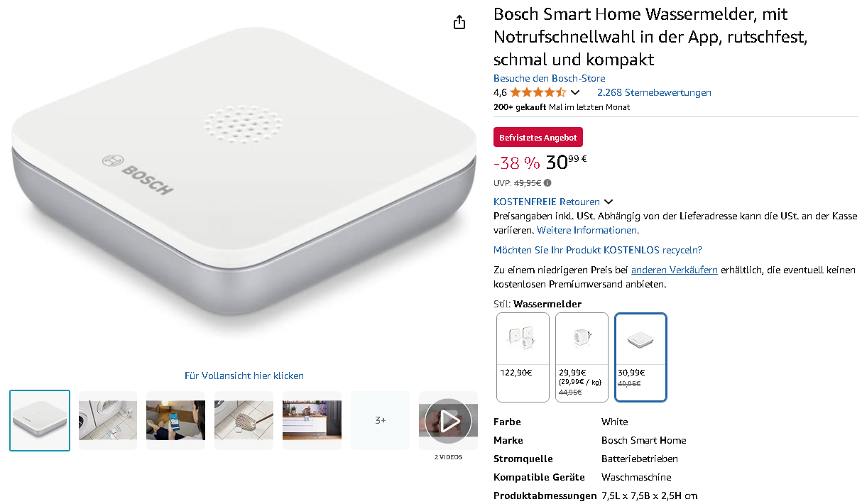Select the mop on floor thumbnail
This screenshot has height=504, width=862.
pos(244,420)
